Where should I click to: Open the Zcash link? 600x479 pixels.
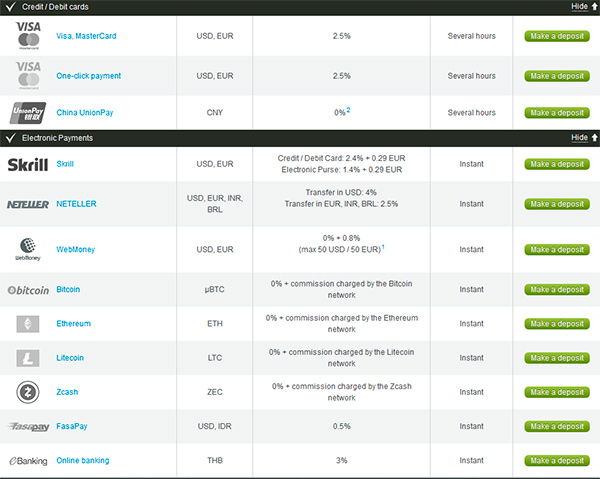67,392
